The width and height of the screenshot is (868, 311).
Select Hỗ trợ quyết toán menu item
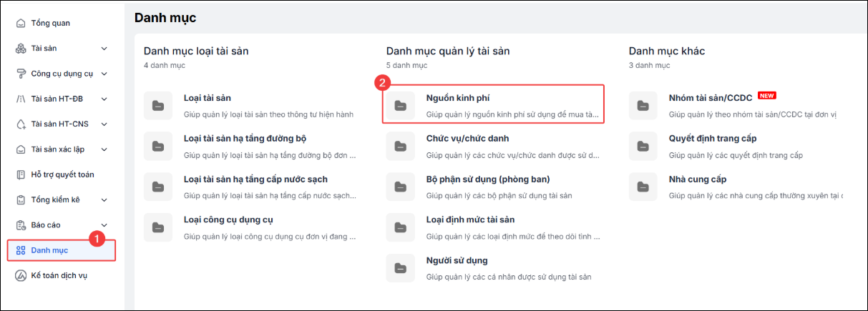62,174
